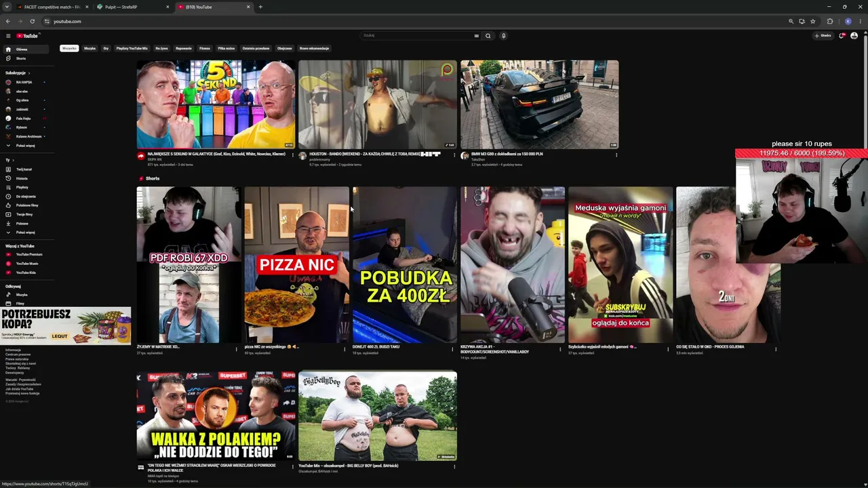Click the install app icon in address bar
The width and height of the screenshot is (868, 488).
(x=802, y=21)
